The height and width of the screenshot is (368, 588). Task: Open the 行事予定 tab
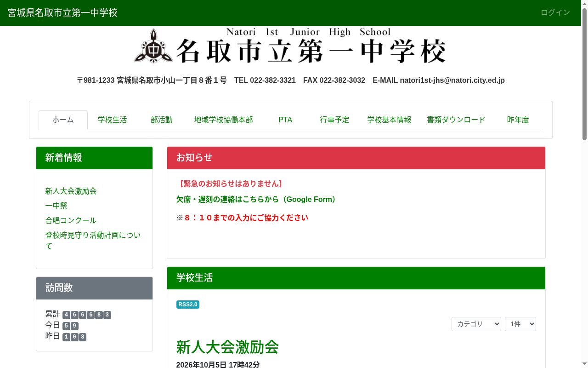click(335, 120)
